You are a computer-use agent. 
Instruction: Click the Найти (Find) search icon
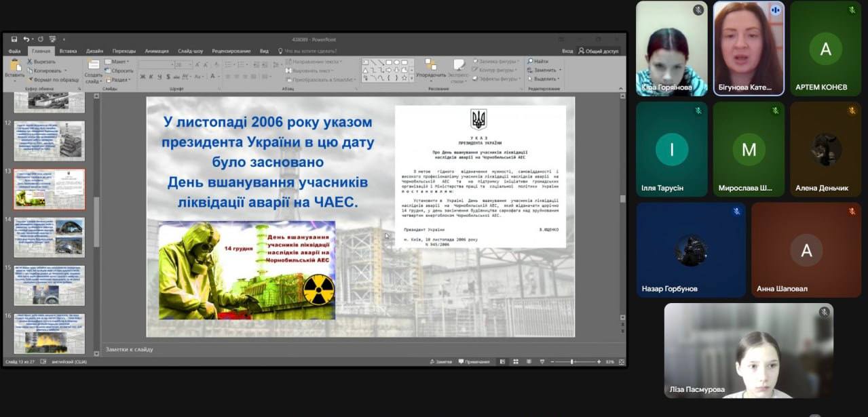530,62
